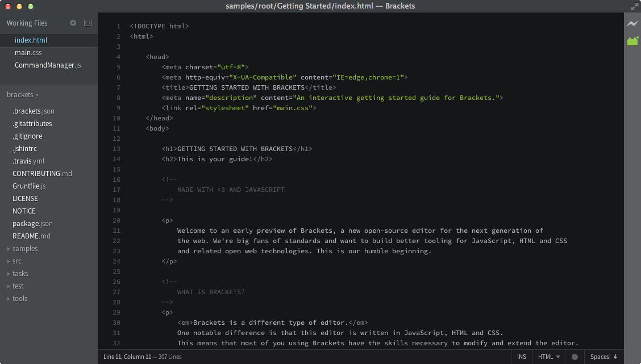This screenshot has width=641, height=364.
Task: Change the indent size value 4
Action: click(615, 357)
